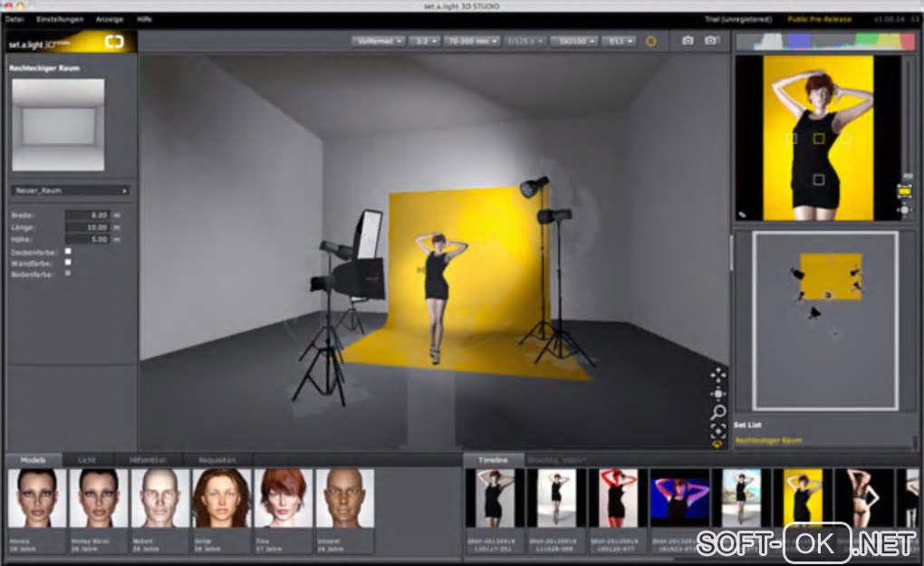Click the set.a.light 3D logo frame icon
Image resolution: width=924 pixels, height=566 pixels.
pyautogui.click(x=114, y=42)
